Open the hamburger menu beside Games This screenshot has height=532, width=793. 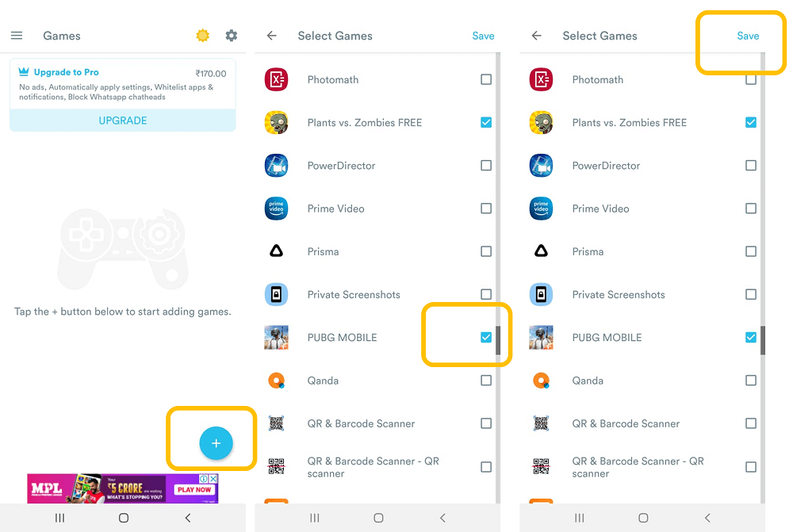pyautogui.click(x=17, y=36)
